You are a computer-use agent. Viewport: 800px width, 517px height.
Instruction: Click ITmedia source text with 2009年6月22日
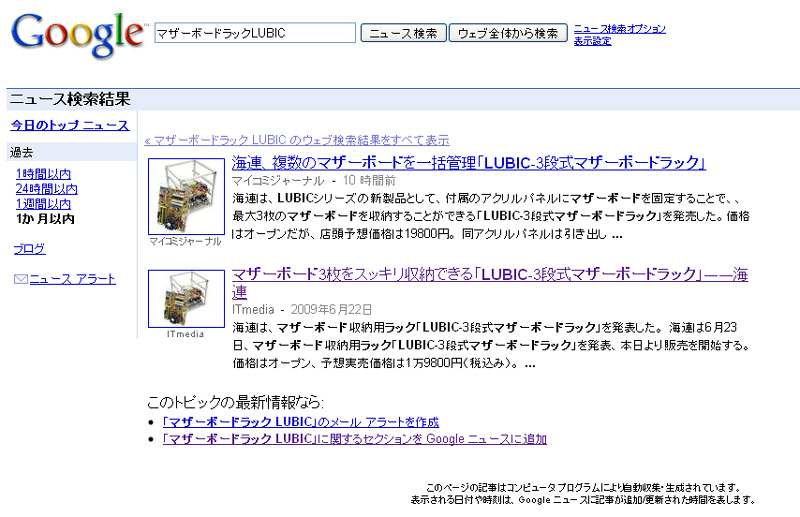click(x=253, y=309)
